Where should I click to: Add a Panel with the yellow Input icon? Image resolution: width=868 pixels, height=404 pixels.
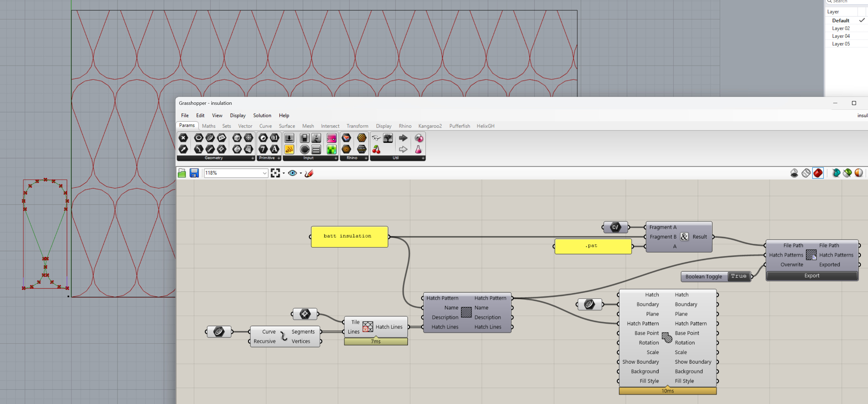[x=289, y=149]
